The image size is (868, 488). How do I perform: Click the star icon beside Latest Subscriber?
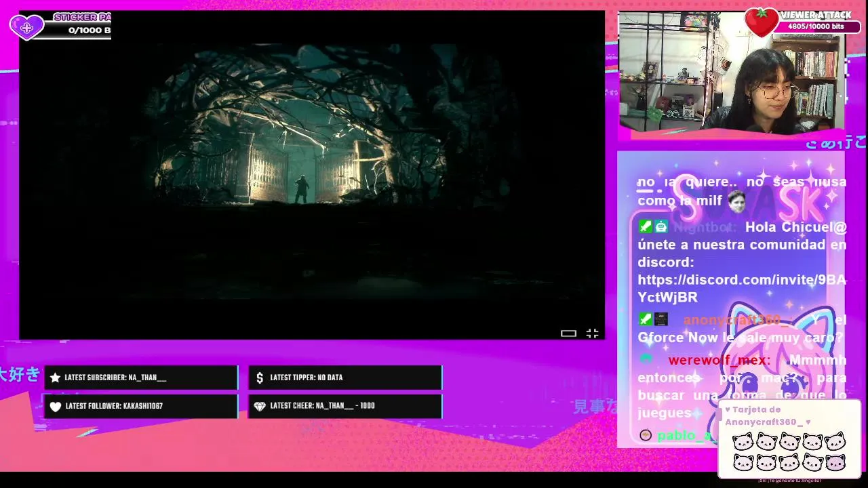point(56,378)
